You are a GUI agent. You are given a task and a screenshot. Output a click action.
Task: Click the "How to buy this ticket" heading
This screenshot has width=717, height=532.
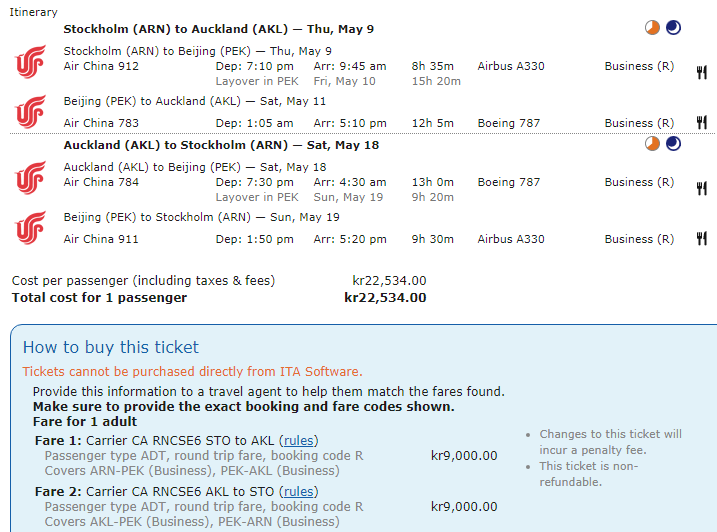(111, 348)
